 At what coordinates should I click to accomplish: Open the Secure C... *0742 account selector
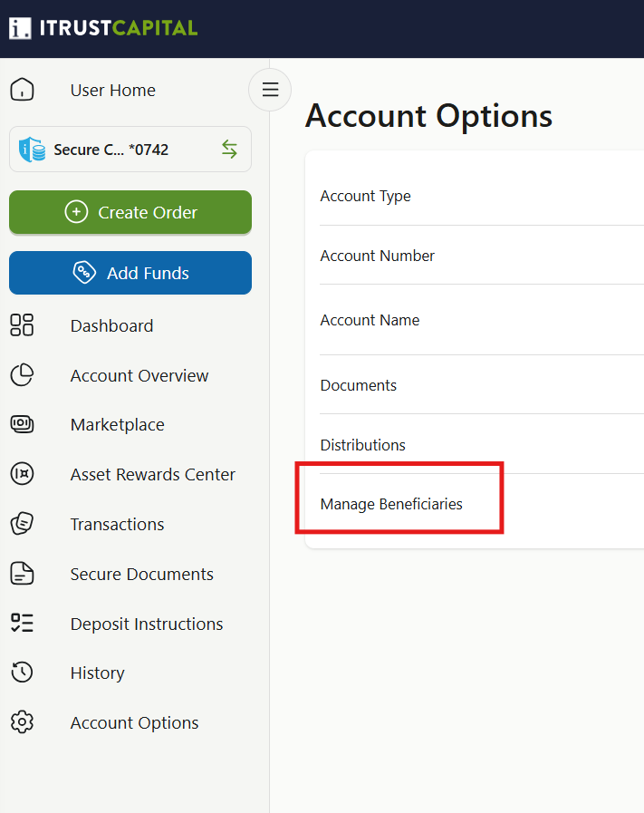(x=130, y=150)
